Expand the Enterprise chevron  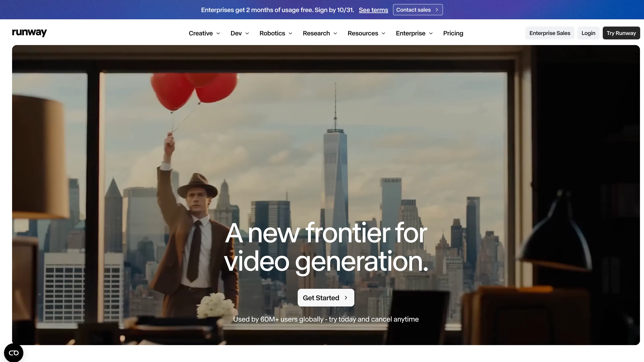(431, 33)
